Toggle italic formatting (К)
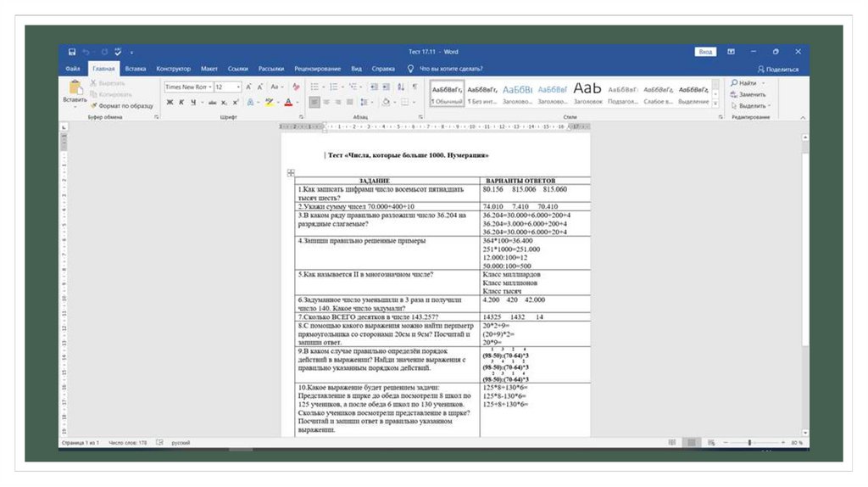Image resolution: width=868 pixels, height=487 pixels. coord(181,102)
